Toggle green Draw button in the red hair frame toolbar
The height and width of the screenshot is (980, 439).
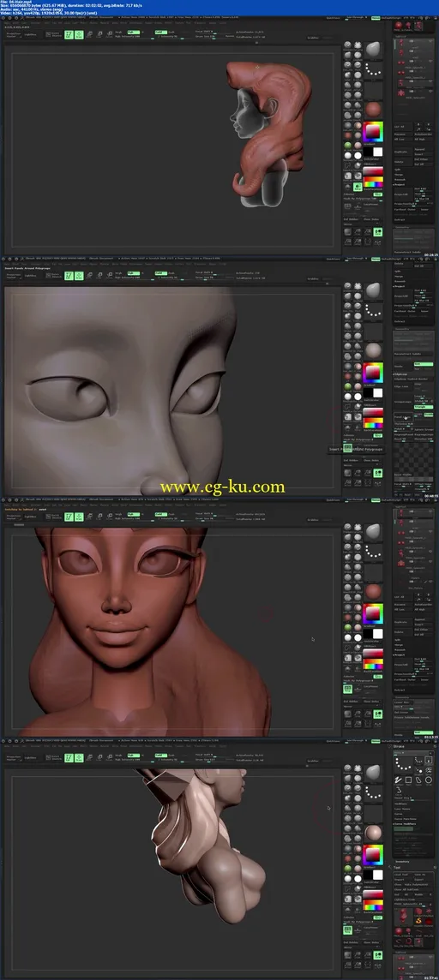(x=79, y=34)
